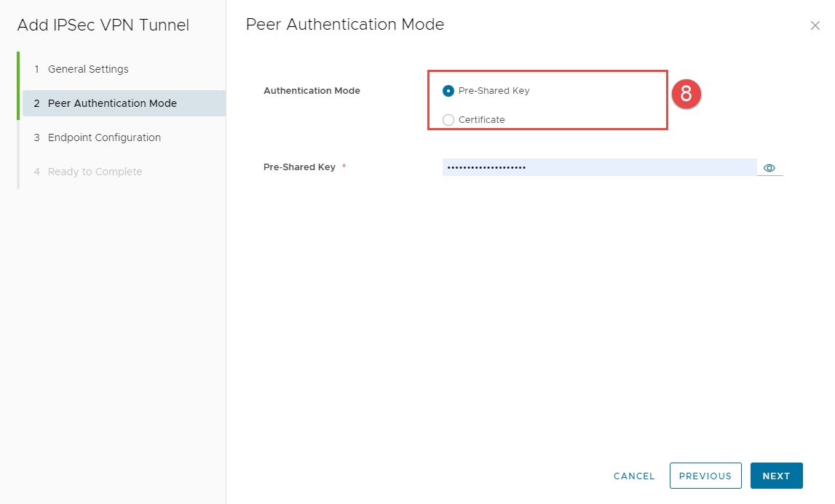Click the gray incomplete-steps progress bar
This screenshot has height=504, width=835.
(x=18, y=154)
